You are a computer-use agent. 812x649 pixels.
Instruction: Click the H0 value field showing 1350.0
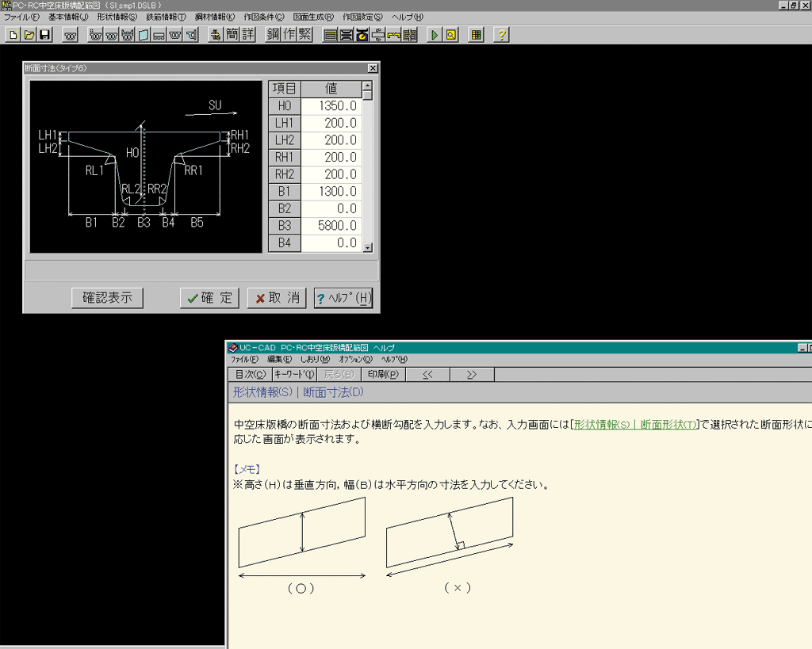click(331, 106)
